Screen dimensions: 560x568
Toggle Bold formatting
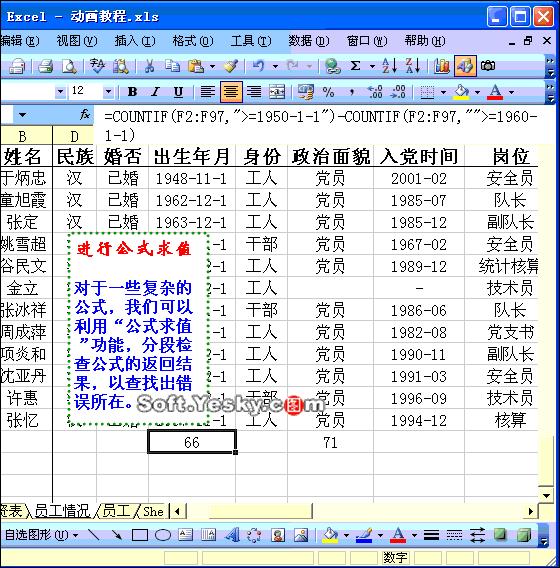click(133, 92)
